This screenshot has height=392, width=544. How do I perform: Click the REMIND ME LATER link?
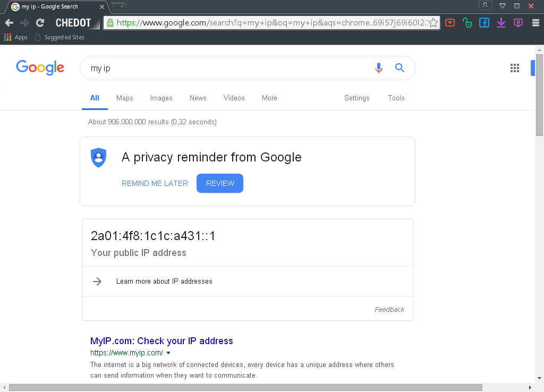(x=155, y=183)
